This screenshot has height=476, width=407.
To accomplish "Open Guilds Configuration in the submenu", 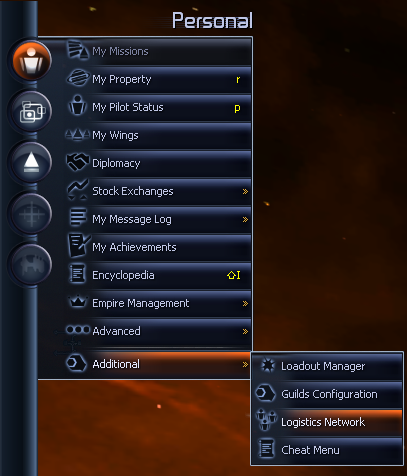I will pos(327,394).
